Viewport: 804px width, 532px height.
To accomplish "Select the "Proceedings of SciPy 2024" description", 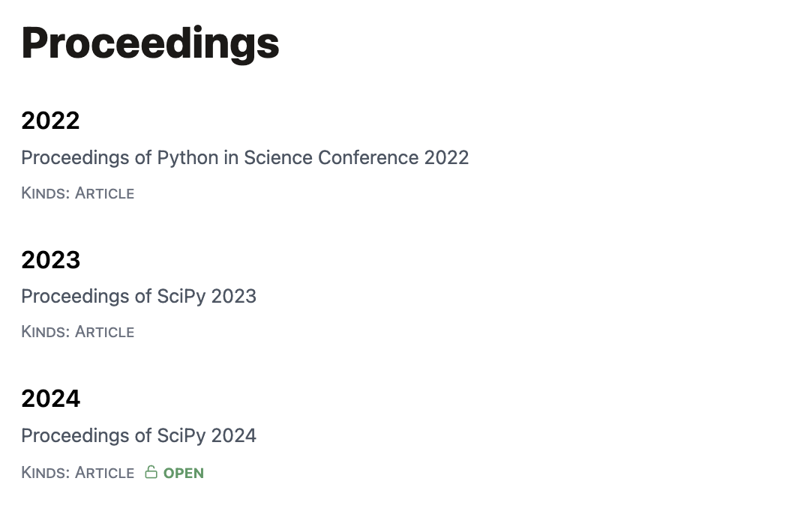I will click(x=139, y=435).
